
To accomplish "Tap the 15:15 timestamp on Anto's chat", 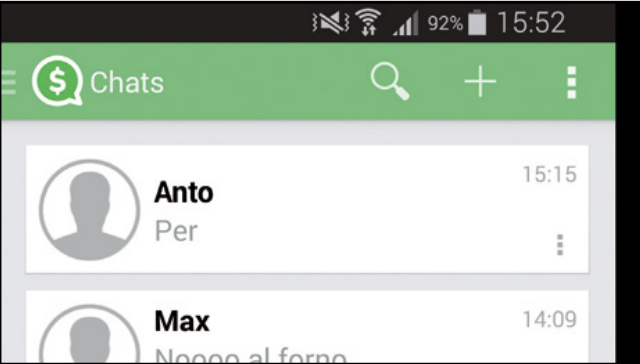I will click(550, 175).
